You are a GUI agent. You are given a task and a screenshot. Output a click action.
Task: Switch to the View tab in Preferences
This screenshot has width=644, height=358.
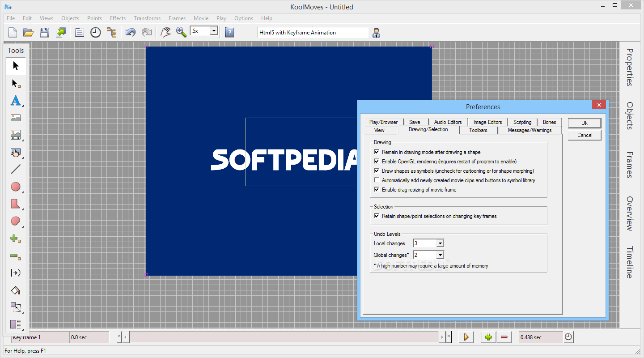[379, 130]
